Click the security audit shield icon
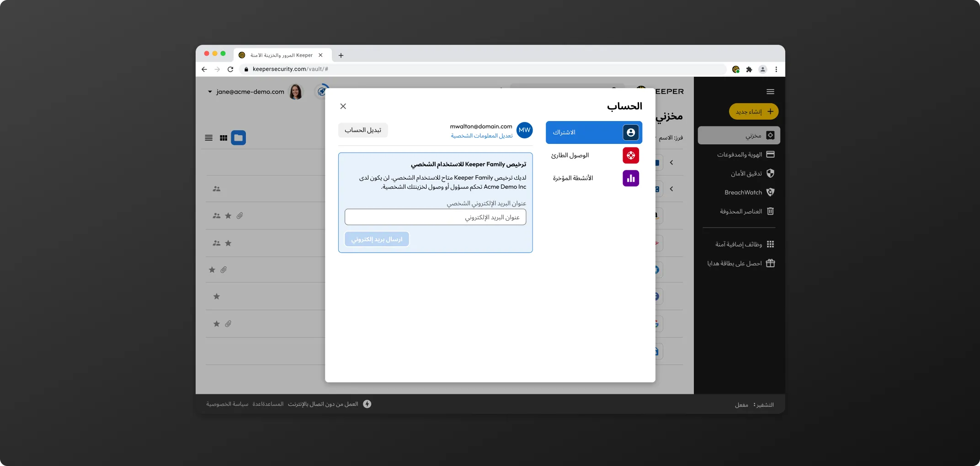Image resolution: width=980 pixels, height=466 pixels. pyautogui.click(x=770, y=173)
